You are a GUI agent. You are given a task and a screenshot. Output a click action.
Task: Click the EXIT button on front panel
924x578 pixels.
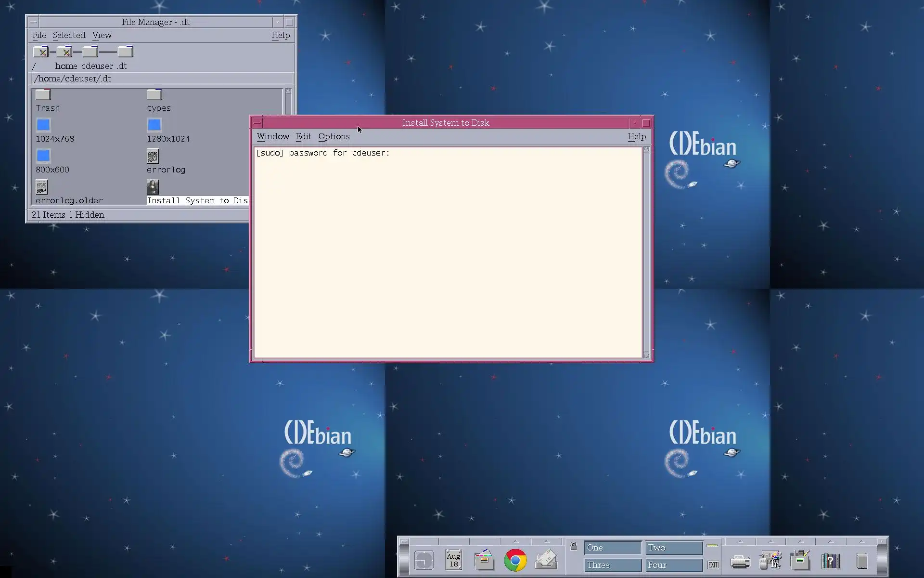pyautogui.click(x=713, y=565)
